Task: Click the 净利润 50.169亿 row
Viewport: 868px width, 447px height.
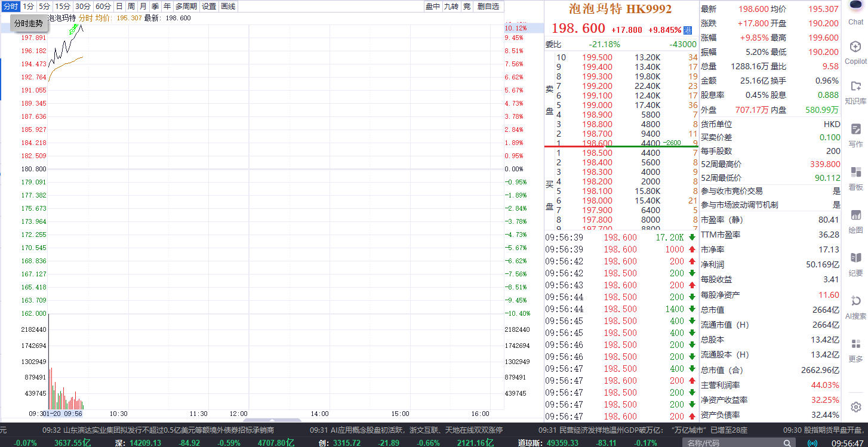Action: point(770,264)
